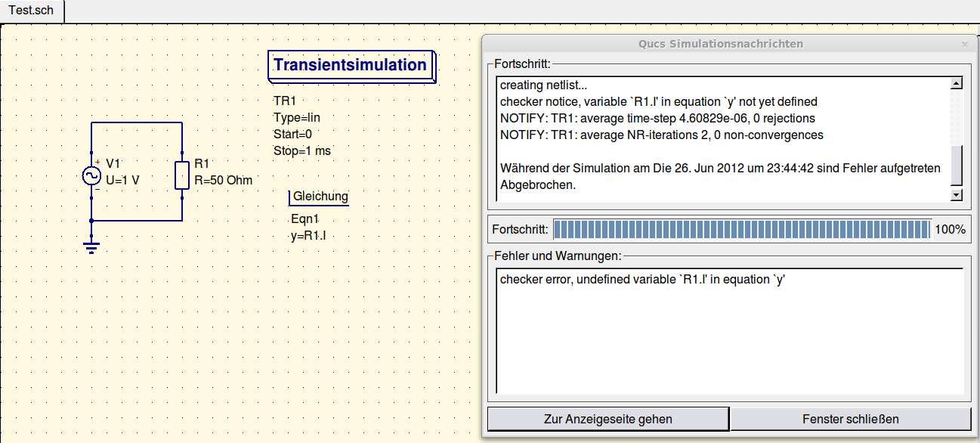Click the Fortschritt 100% progress bar

[742, 229]
